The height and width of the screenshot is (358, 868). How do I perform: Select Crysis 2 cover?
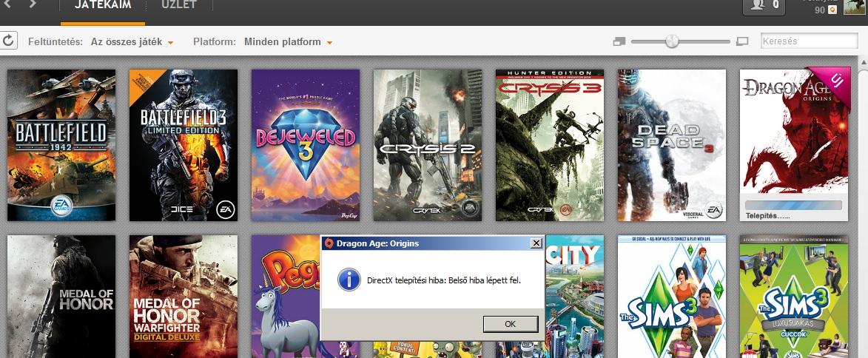[x=428, y=145]
